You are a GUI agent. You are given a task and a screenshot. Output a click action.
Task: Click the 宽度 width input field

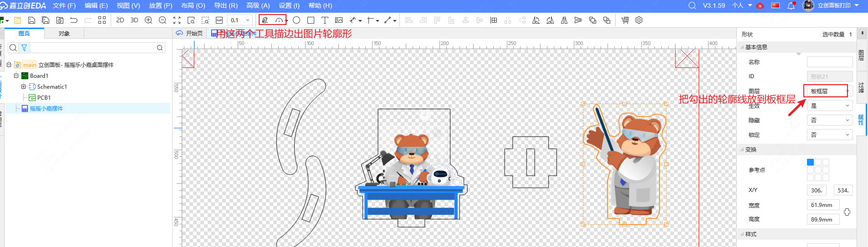tap(822, 205)
